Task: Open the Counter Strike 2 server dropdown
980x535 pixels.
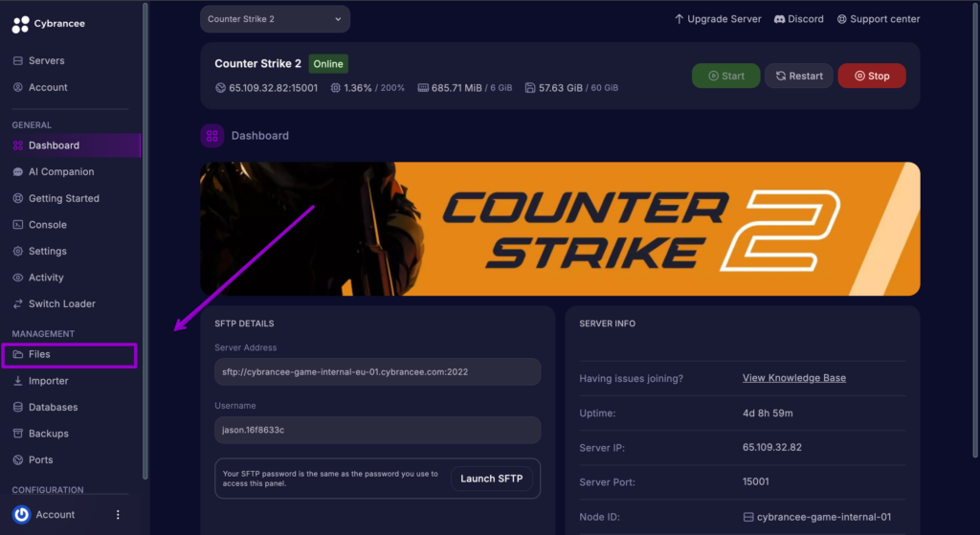Action: [275, 19]
